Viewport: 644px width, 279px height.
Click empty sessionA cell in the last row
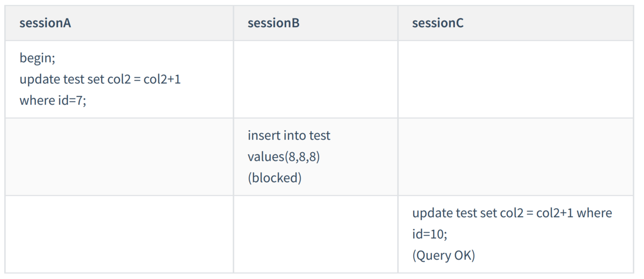pyautogui.click(x=119, y=234)
